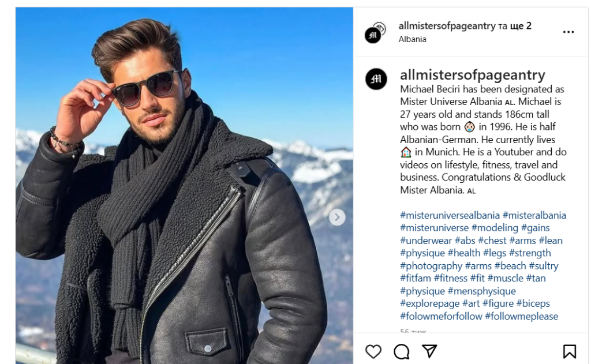Like the post with the heart icon
591x364 pixels.
tap(373, 351)
